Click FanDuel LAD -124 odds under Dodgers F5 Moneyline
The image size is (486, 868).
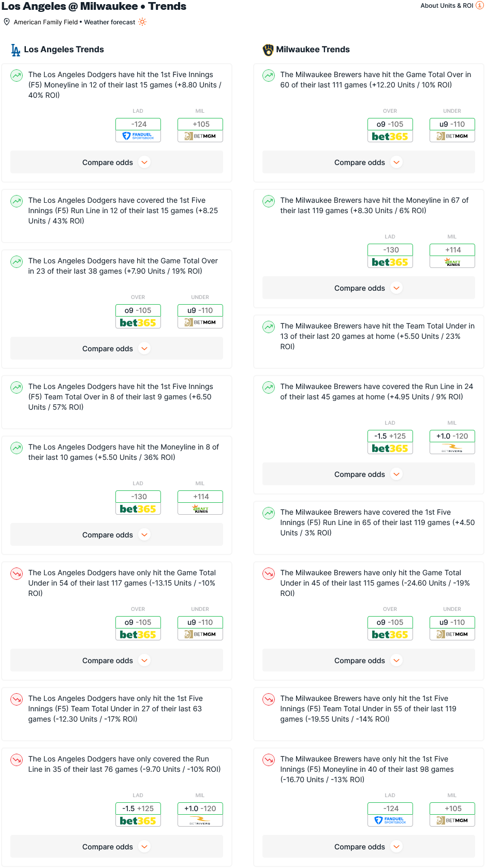click(138, 130)
